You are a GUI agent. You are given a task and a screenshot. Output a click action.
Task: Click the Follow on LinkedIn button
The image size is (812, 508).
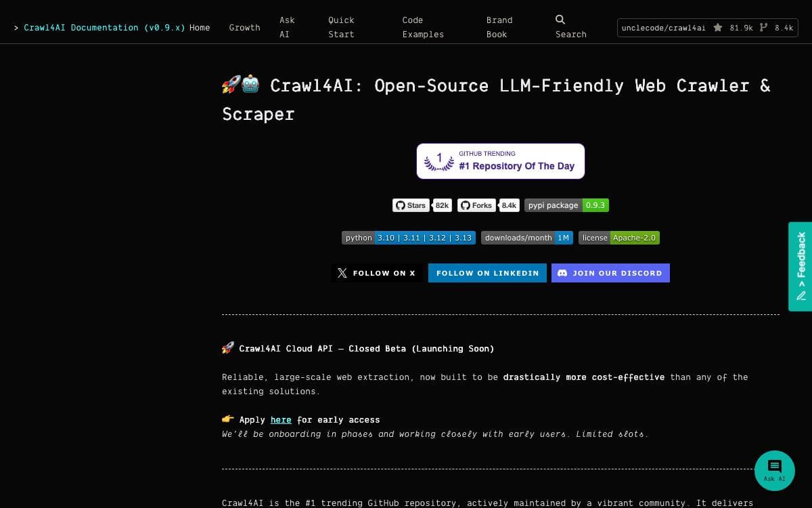point(487,273)
